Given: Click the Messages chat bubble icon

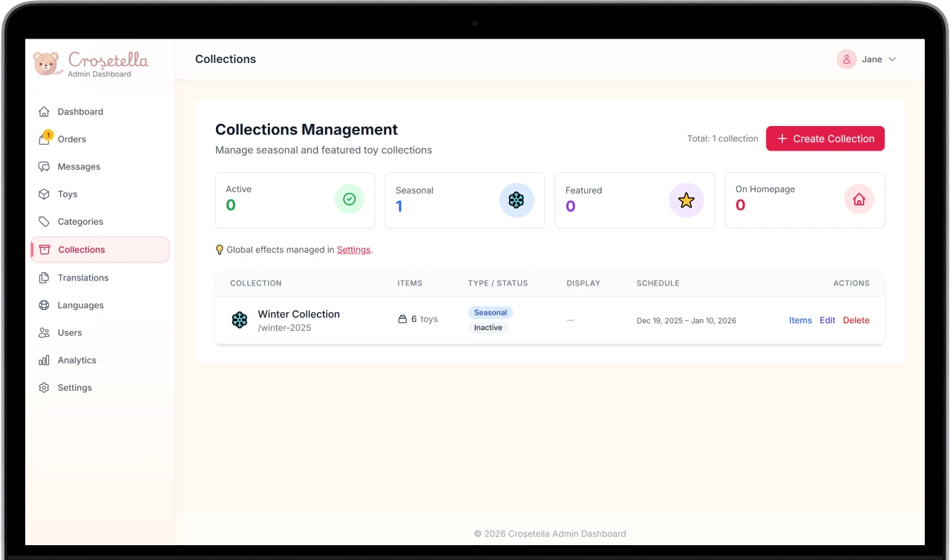Looking at the screenshot, I should click(44, 167).
